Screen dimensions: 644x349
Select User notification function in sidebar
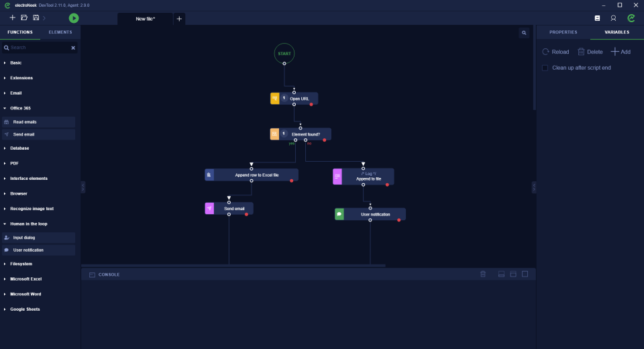click(39, 250)
